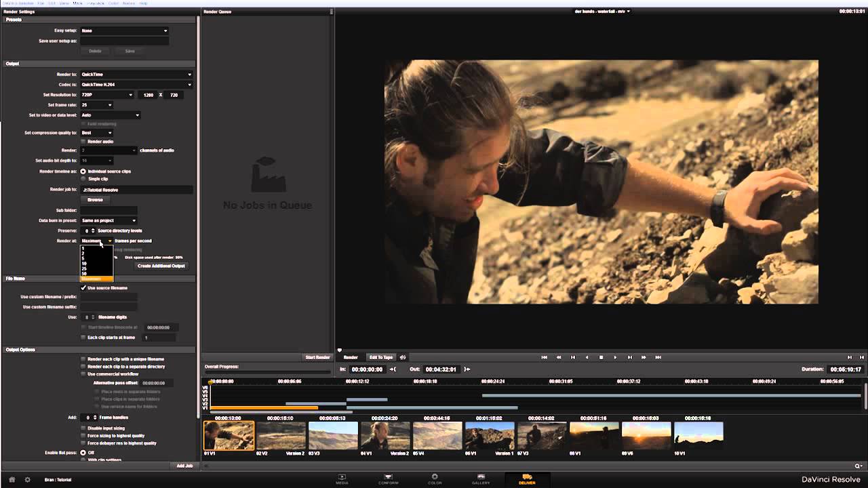This screenshot has width=868, height=488.
Task: Click the Home icon at bottom left
Action: click(12, 479)
